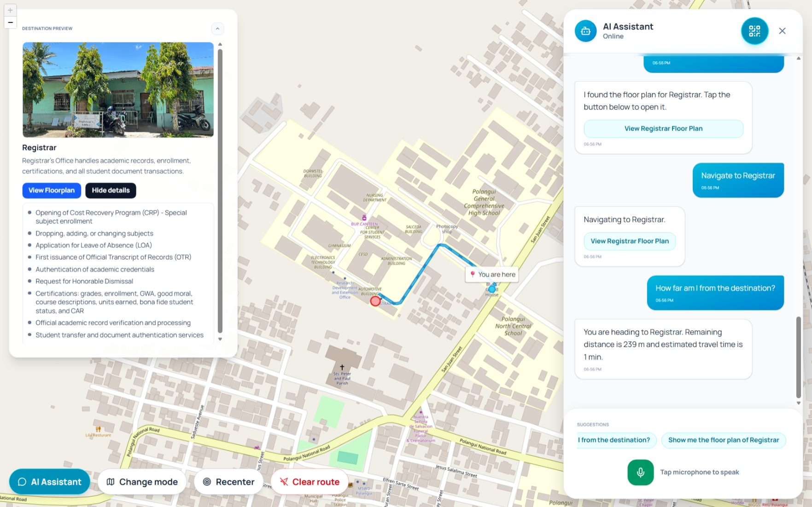Image resolution: width=812 pixels, height=507 pixels.
Task: Click the 'Gymnasium' map label
Action: click(x=339, y=246)
